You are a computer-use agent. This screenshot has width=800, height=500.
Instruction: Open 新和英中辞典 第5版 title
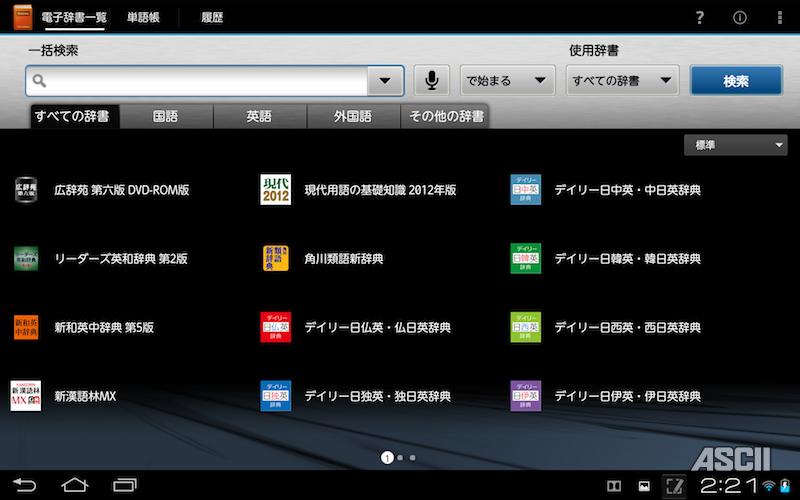tap(104, 328)
